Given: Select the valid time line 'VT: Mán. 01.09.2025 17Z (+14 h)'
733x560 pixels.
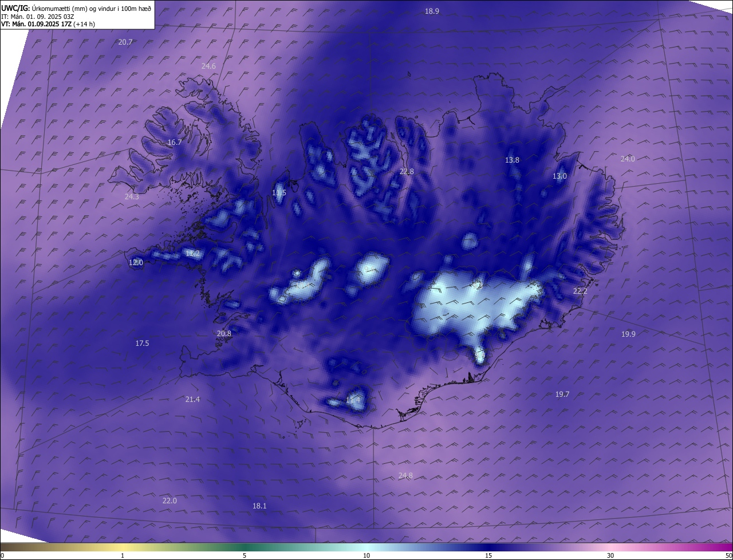Looking at the screenshot, I should point(48,24).
